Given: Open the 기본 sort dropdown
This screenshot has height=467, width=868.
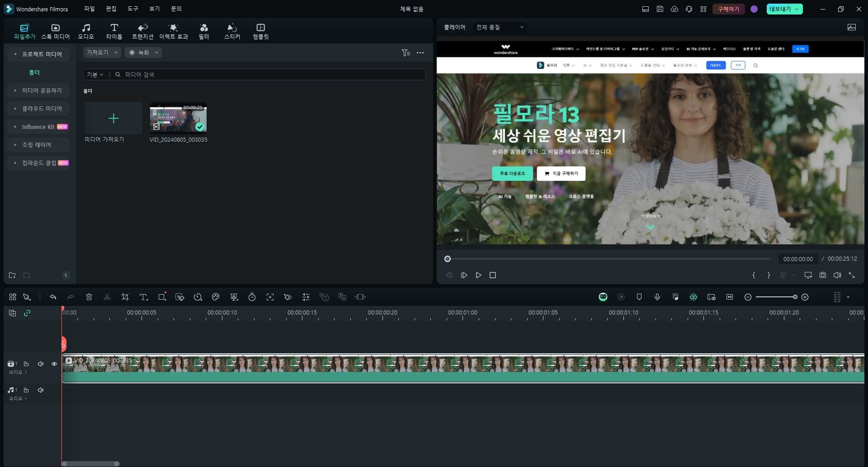Looking at the screenshot, I should 95,75.
